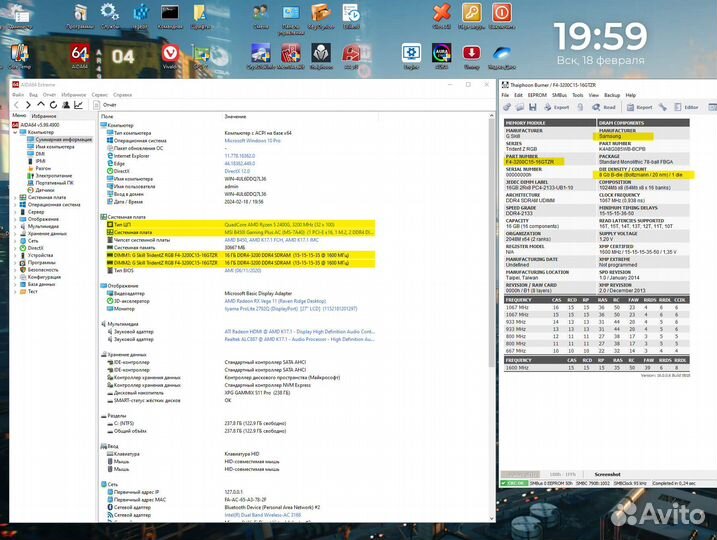
Task: Open the Microsoft Windows 10 Pro link
Action: 252,141
